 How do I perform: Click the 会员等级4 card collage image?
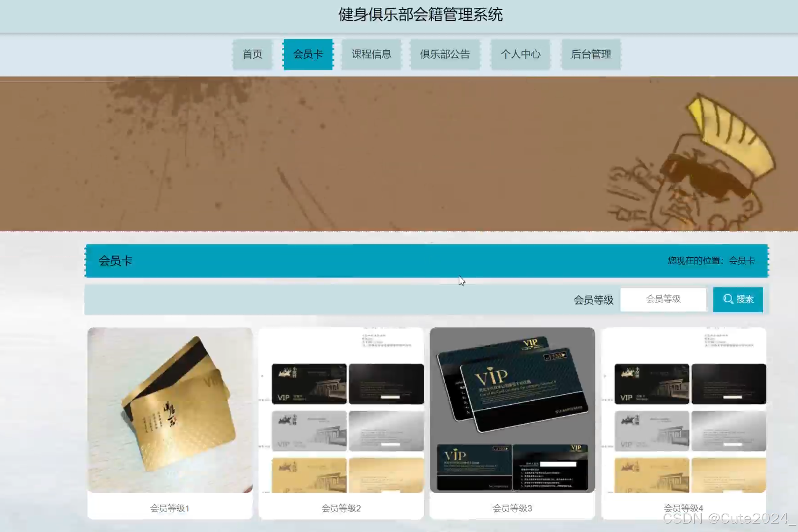point(685,410)
